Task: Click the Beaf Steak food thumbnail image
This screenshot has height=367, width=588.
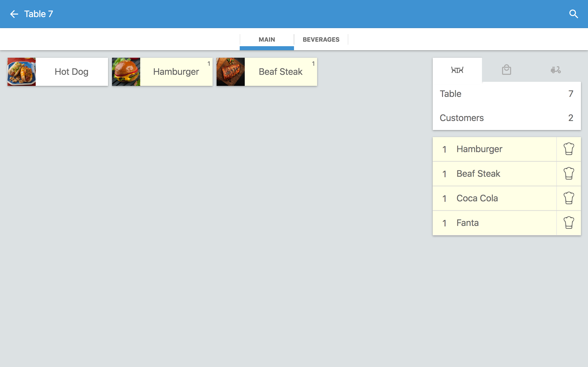Action: (231, 72)
